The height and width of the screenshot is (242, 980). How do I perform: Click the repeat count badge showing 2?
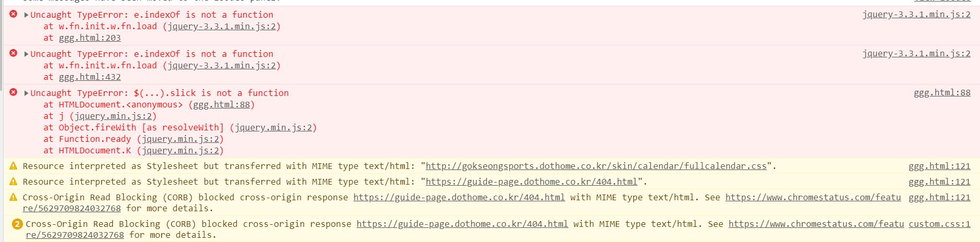17,224
